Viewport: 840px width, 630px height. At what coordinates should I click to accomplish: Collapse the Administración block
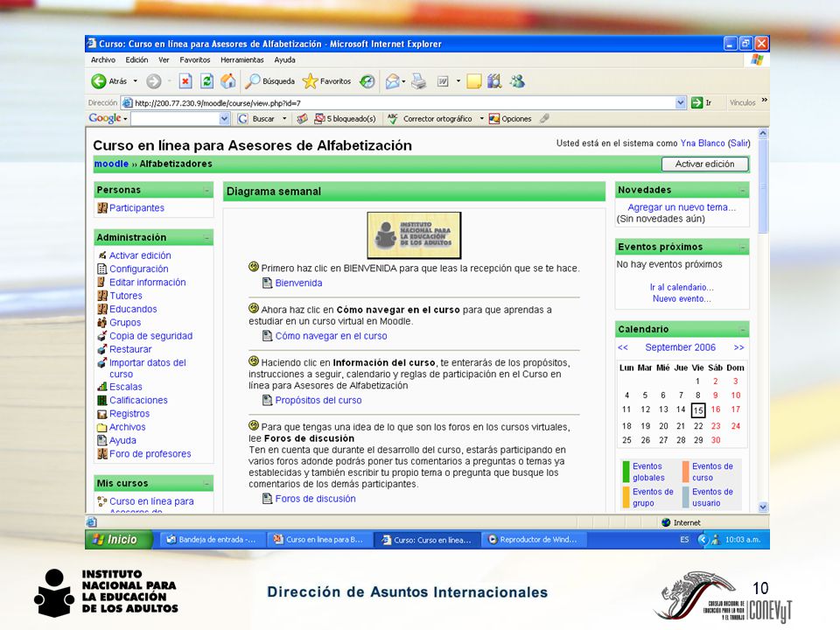click(206, 238)
